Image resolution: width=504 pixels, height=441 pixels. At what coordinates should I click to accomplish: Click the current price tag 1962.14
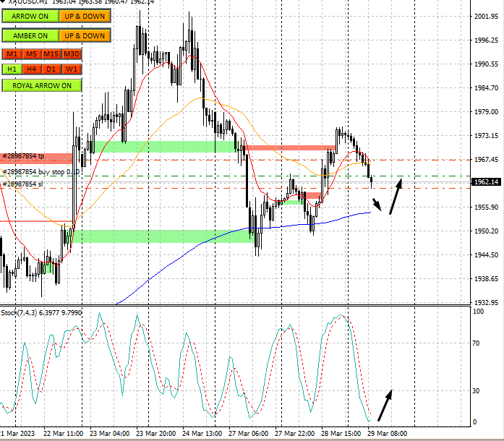[x=487, y=182]
